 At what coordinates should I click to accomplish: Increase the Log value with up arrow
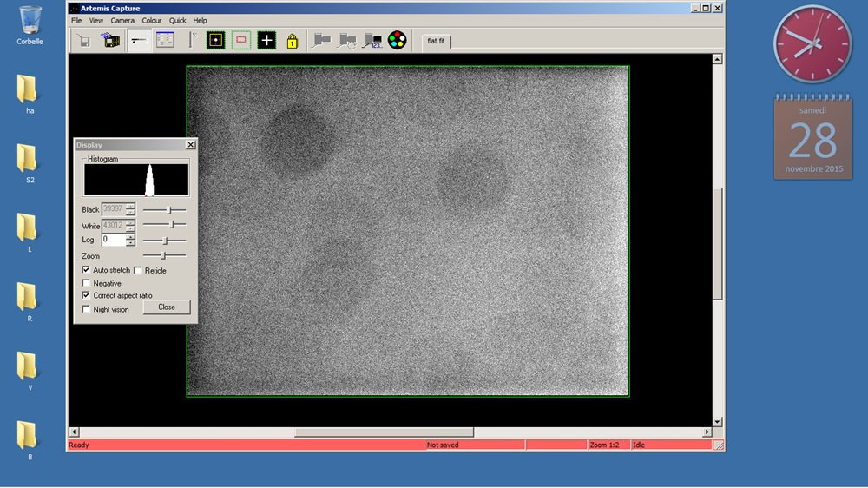(130, 236)
